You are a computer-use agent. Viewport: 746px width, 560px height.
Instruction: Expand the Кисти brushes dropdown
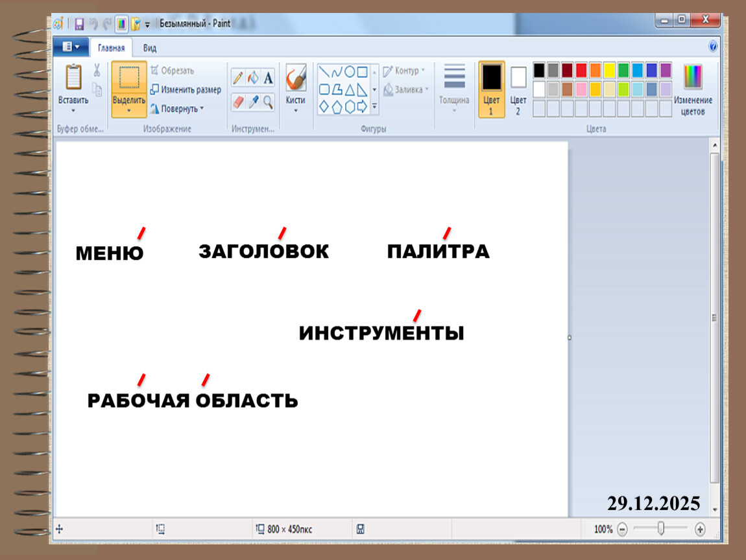point(295,111)
